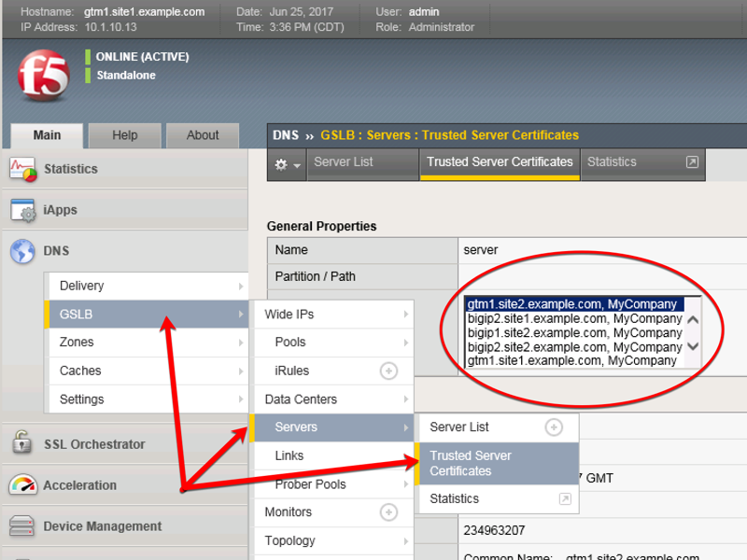
Task: Open the SSL Orchestrator section
Action: coord(125,444)
